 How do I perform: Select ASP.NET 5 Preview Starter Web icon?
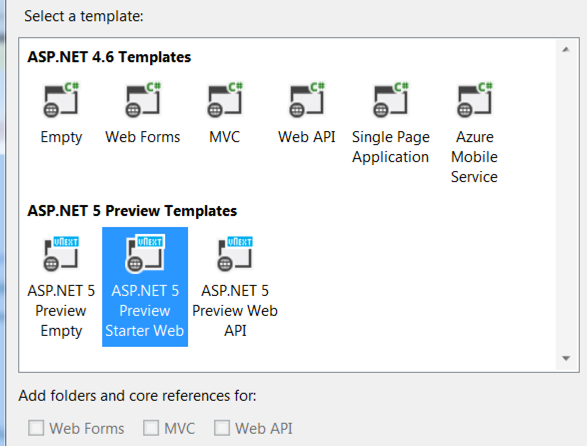(x=145, y=254)
